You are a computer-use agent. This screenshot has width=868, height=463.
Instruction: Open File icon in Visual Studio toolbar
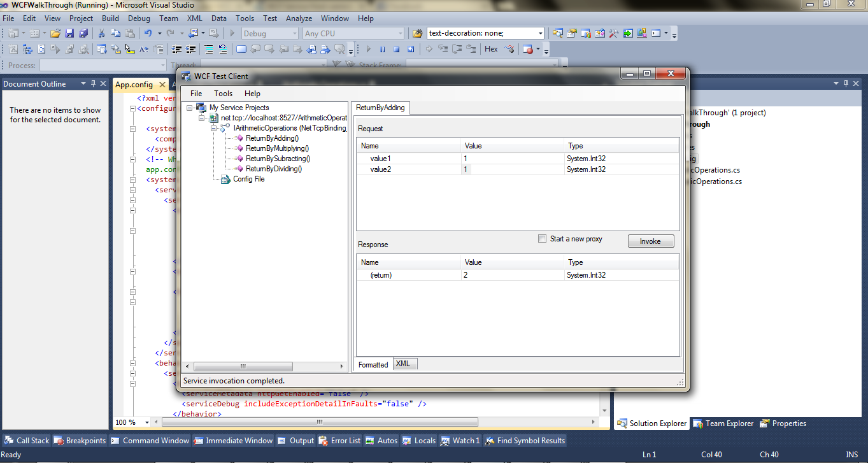pyautogui.click(x=55, y=33)
